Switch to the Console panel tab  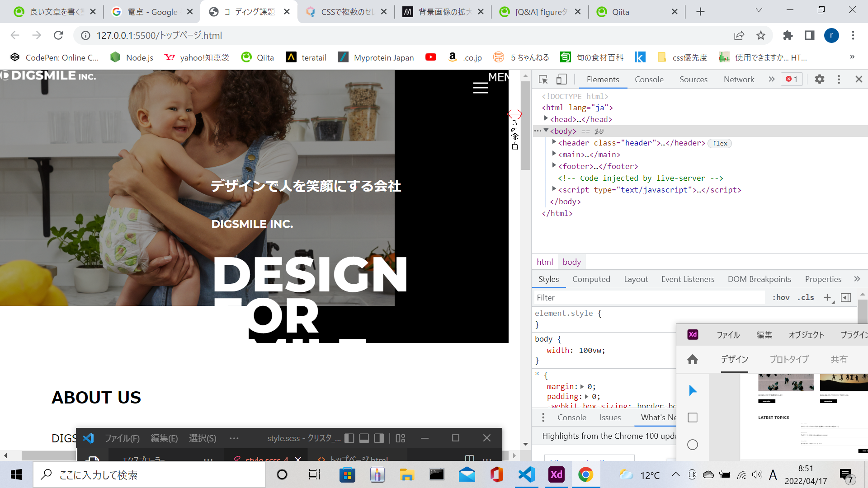(649, 80)
